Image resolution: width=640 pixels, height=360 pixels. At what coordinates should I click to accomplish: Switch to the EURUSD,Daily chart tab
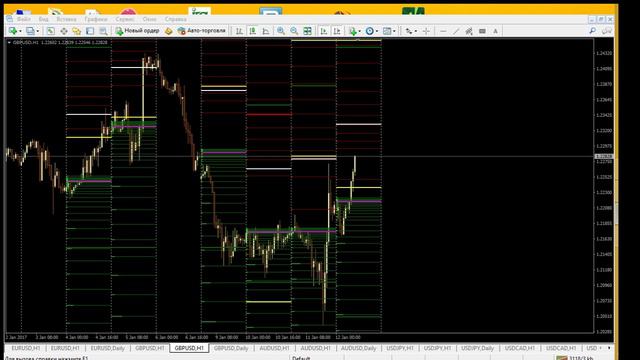pyautogui.click(x=107, y=348)
